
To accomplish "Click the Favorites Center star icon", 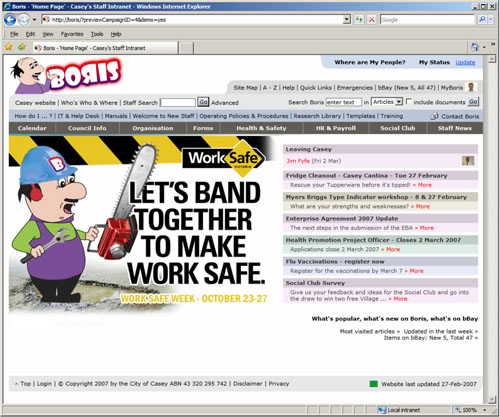I will (x=9, y=47).
